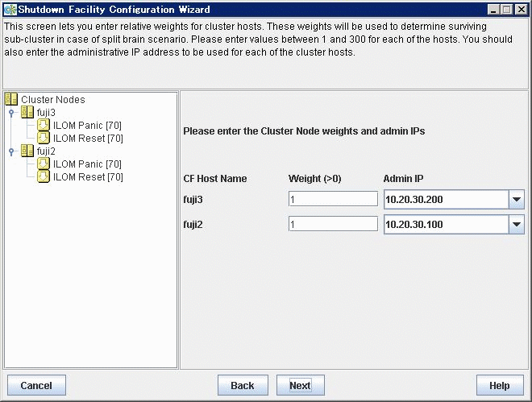Collapse the fuji2 tree node handle

(x=11, y=151)
